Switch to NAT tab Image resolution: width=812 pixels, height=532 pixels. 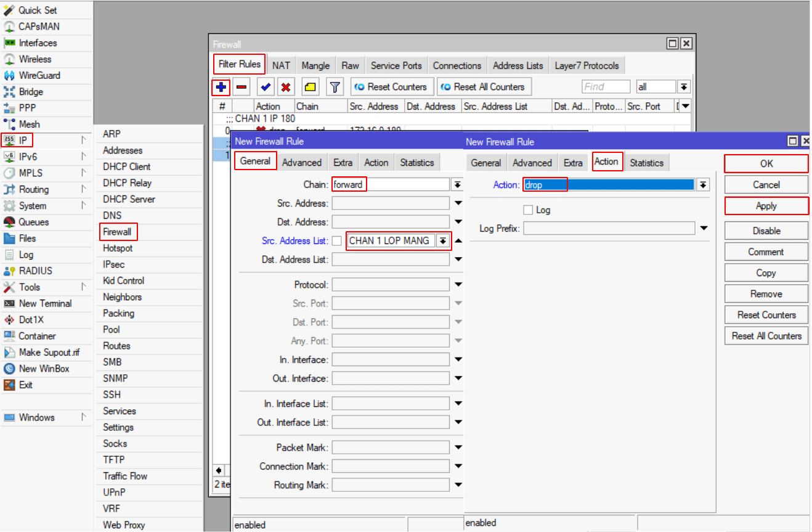point(281,65)
